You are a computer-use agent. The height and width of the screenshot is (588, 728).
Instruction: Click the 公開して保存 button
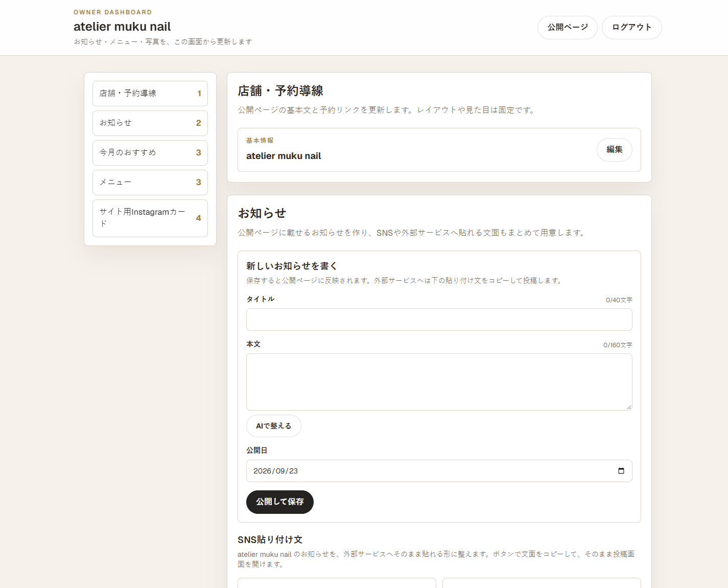[x=280, y=502]
